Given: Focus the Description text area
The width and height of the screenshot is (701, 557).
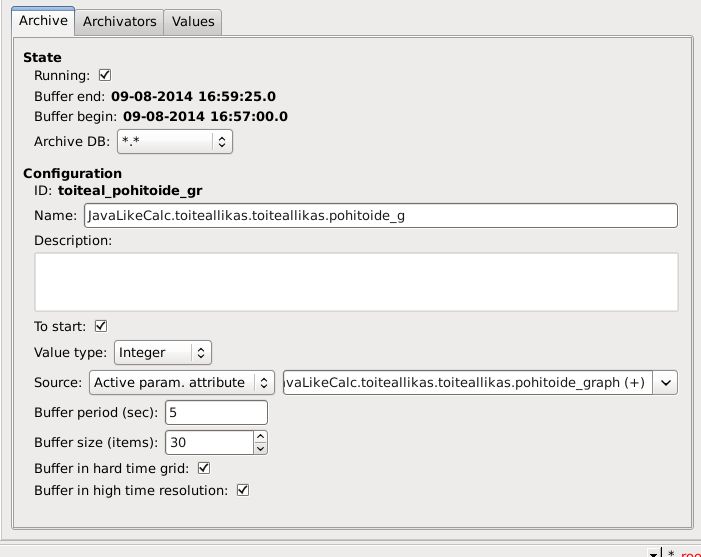Looking at the screenshot, I should (x=356, y=281).
